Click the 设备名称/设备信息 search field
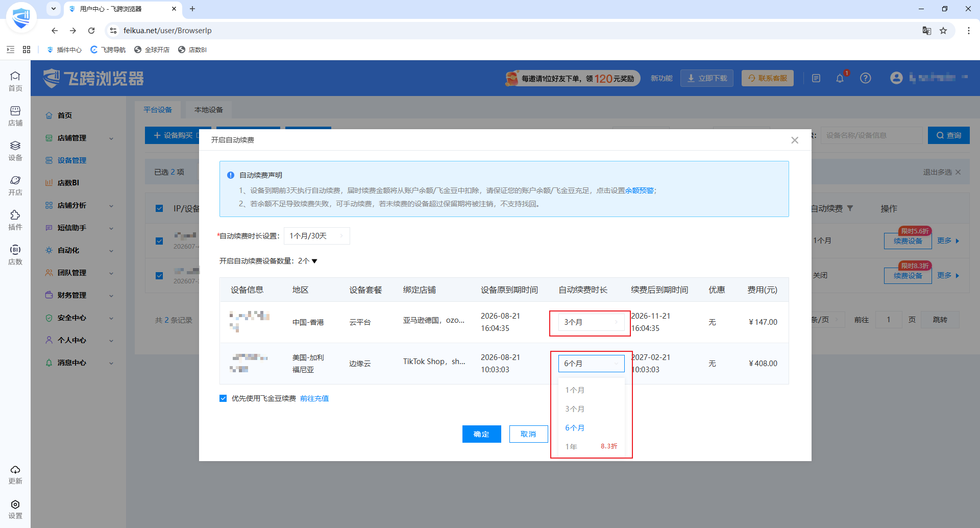The image size is (980, 528). coord(872,135)
